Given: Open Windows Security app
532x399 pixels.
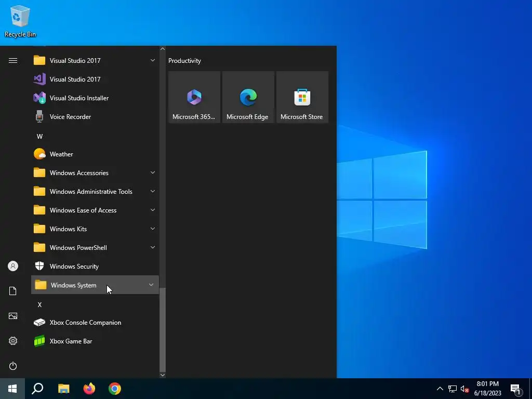Looking at the screenshot, I should [x=95, y=267].
